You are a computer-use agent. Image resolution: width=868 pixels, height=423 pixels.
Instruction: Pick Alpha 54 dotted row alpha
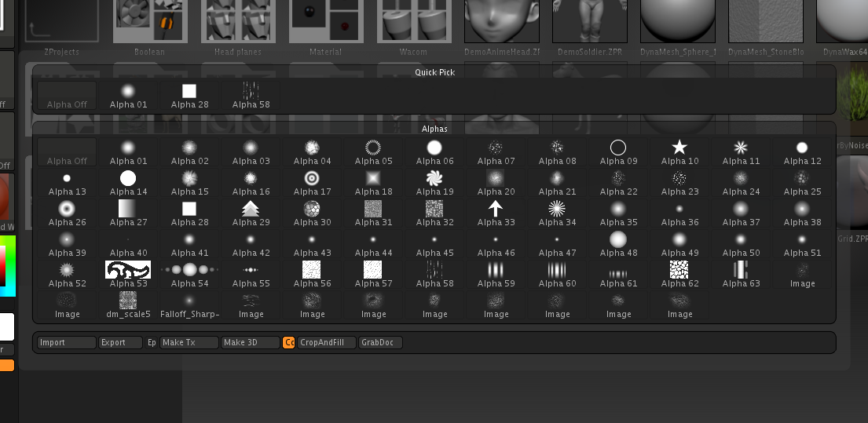tap(189, 274)
